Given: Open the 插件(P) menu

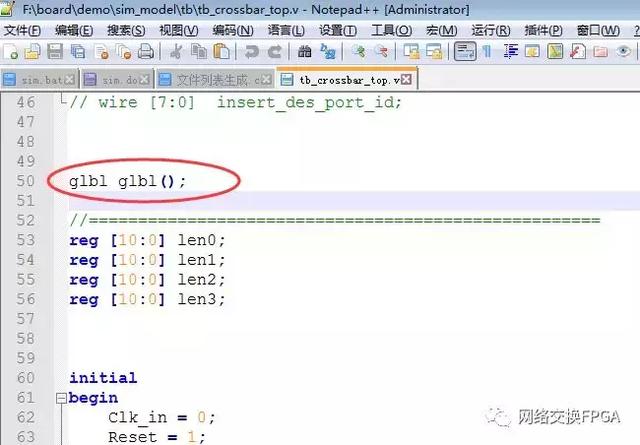Looking at the screenshot, I should (543, 30).
